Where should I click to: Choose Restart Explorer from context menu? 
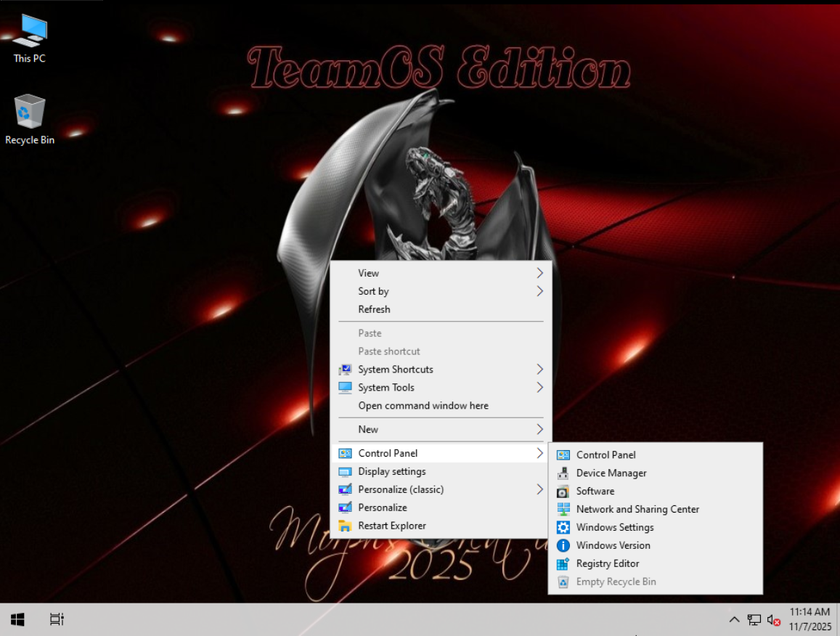391,526
